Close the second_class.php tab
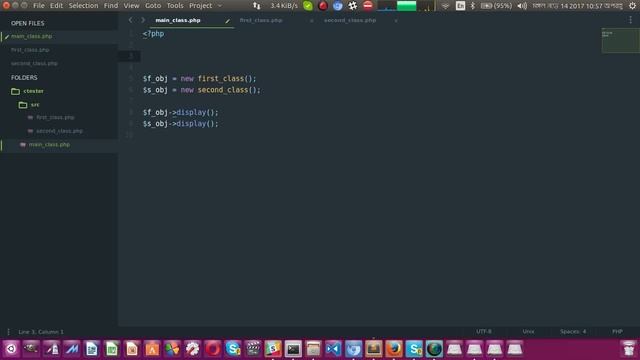This screenshot has width=640, height=360. [x=396, y=20]
